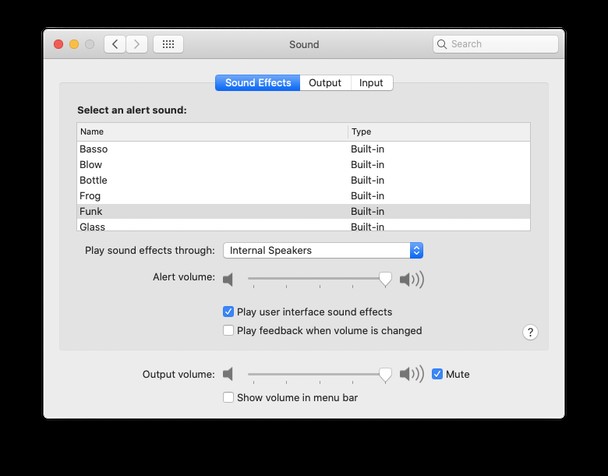608x476 pixels.
Task: Go back with the left chevron button
Action: (115, 44)
